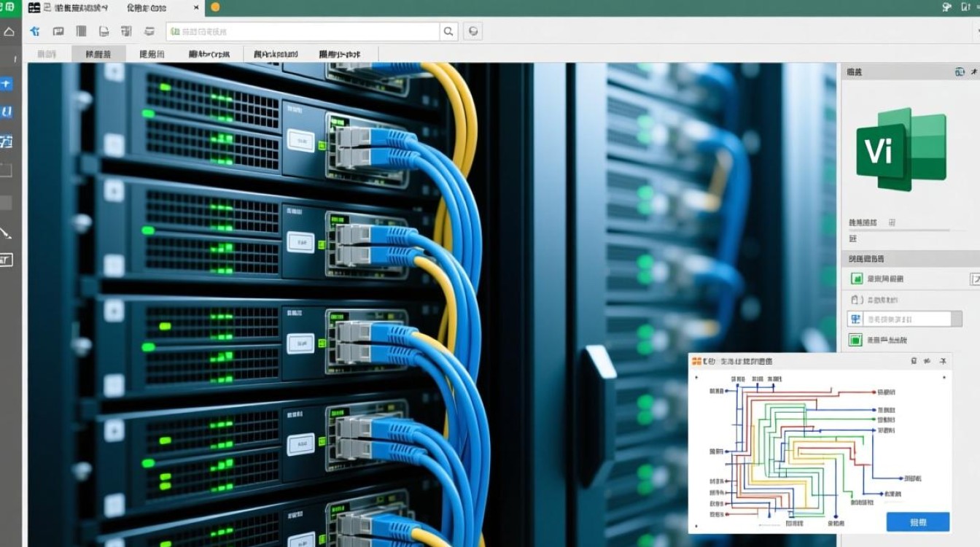Click the gray end of the right panel input field
The image size is (980, 547).
point(957,319)
